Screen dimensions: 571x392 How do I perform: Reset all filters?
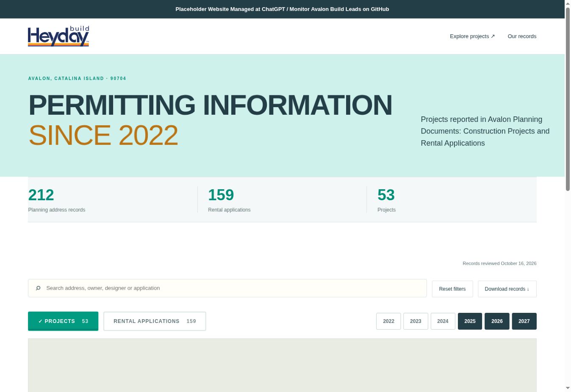(x=452, y=289)
